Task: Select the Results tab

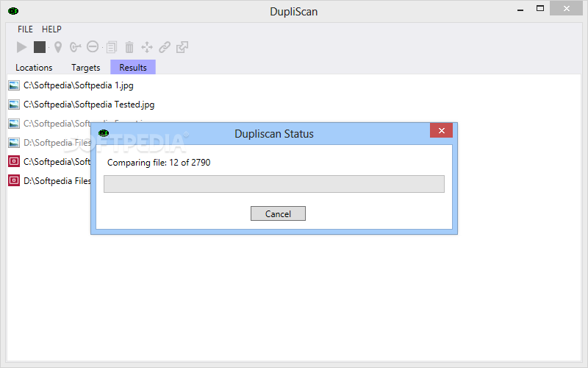Action: 133,67
